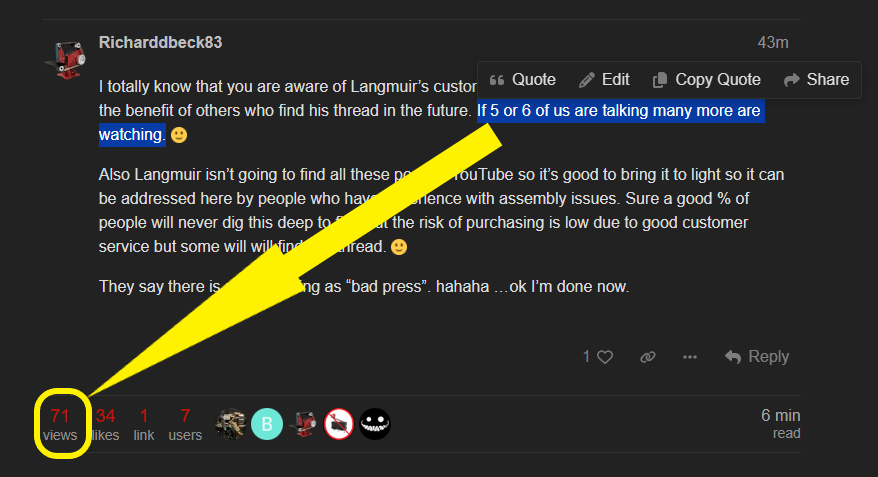Click the 7 users statistic

[x=185, y=424]
